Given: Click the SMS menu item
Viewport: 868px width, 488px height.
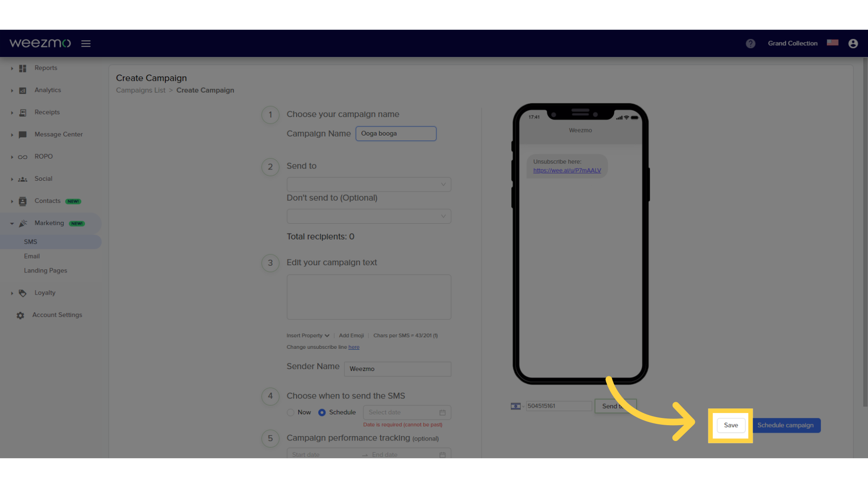Looking at the screenshot, I should tap(30, 241).
